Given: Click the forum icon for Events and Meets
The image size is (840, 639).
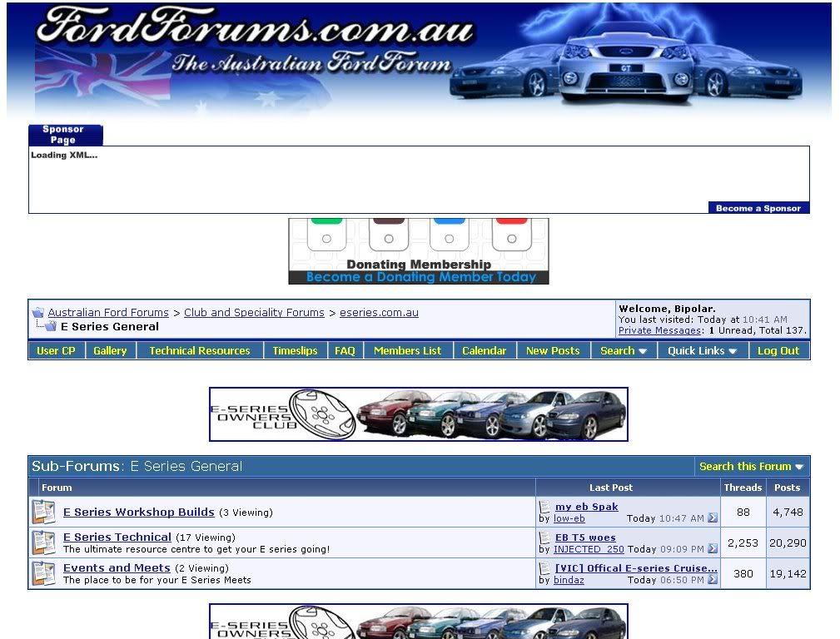Looking at the screenshot, I should point(43,573).
